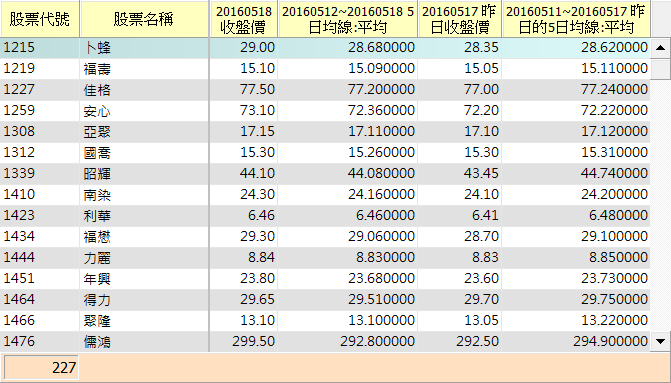
Task: Select stock code 1466
Action: [19, 320]
